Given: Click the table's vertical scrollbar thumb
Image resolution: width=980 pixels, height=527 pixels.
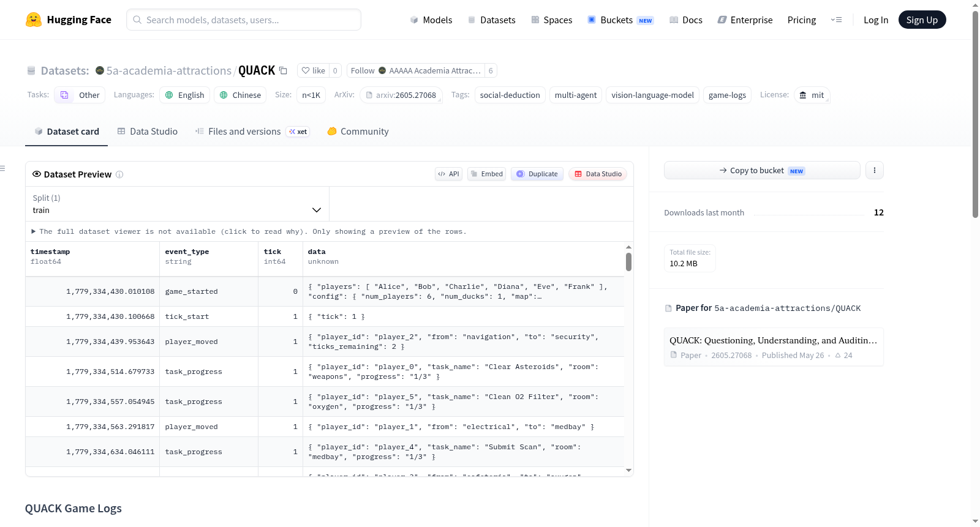Looking at the screenshot, I should [628, 261].
